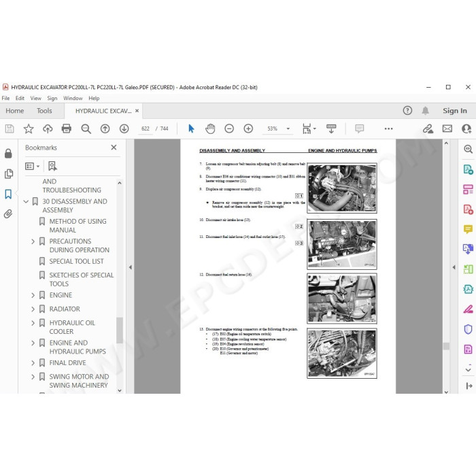This screenshot has width=476, height=476.
Task: Add the document to starred files
Action: pyautogui.click(x=29, y=129)
